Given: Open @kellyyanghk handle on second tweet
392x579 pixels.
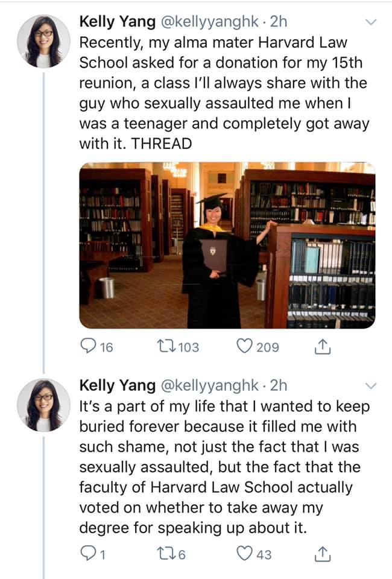Looking at the screenshot, I should coord(209,385).
